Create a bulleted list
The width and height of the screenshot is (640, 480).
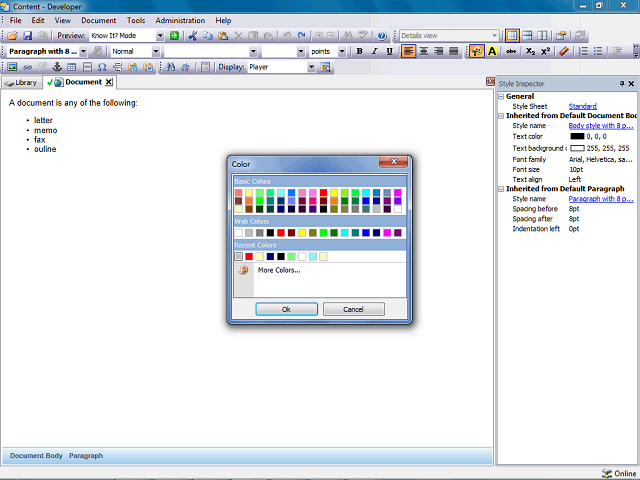(x=598, y=51)
